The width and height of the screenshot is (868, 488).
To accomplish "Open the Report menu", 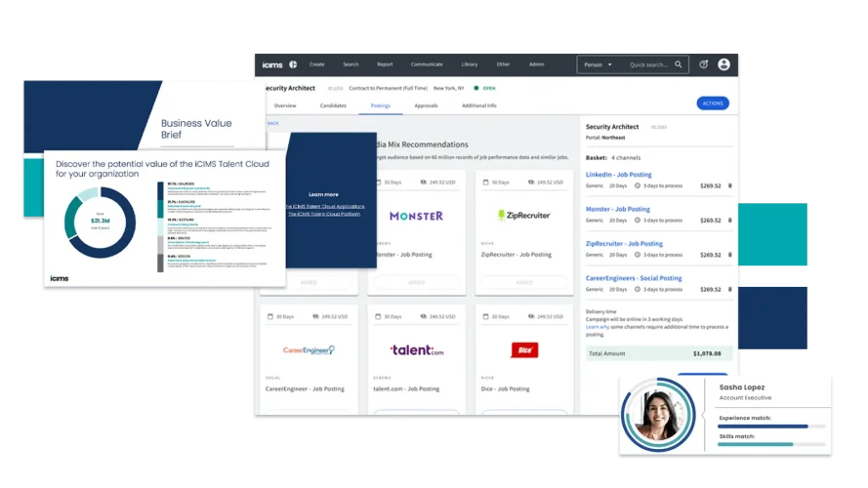I will click(385, 64).
